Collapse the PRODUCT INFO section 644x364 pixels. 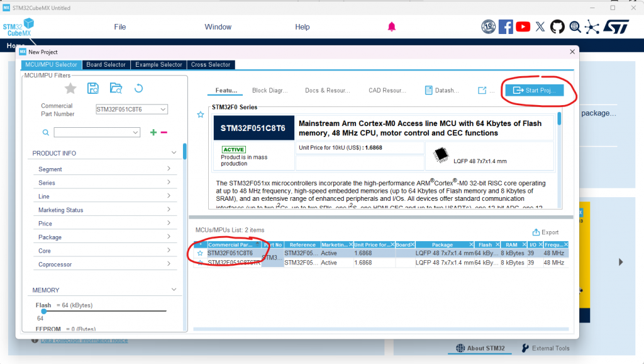coord(174,153)
